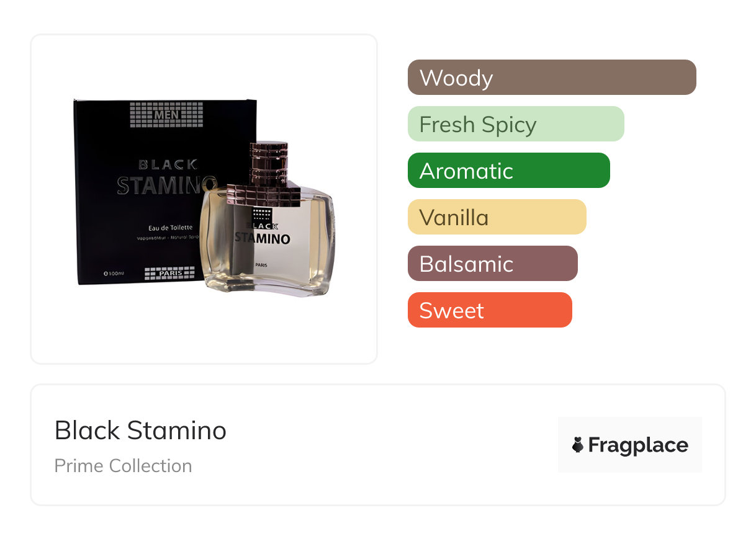756x536 pixels.
Task: Choose the green Aromatic accord bar
Action: coord(508,171)
